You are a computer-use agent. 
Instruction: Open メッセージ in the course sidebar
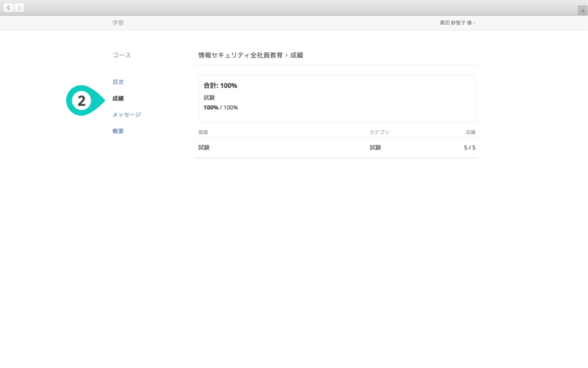pyautogui.click(x=126, y=115)
